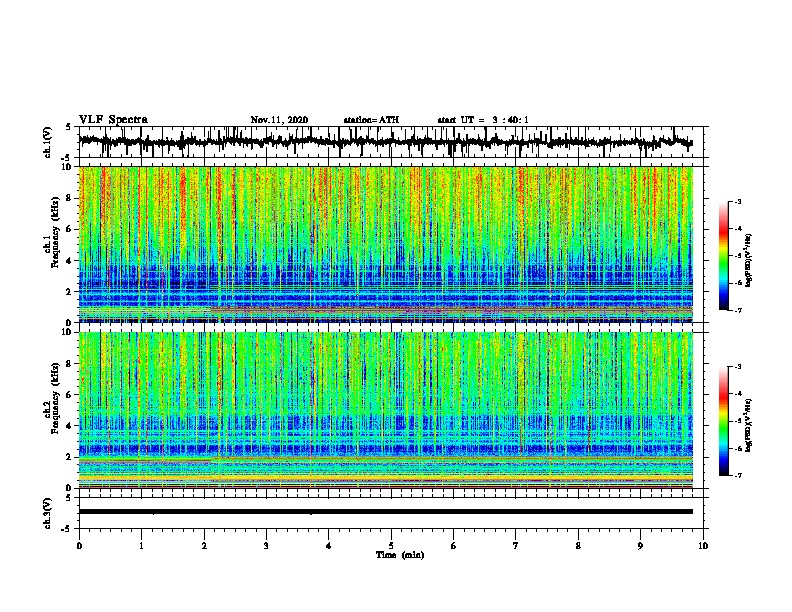Click the "6" kHz tick on ch.2 frequency axis
The width and height of the screenshot is (792, 612).
click(69, 394)
